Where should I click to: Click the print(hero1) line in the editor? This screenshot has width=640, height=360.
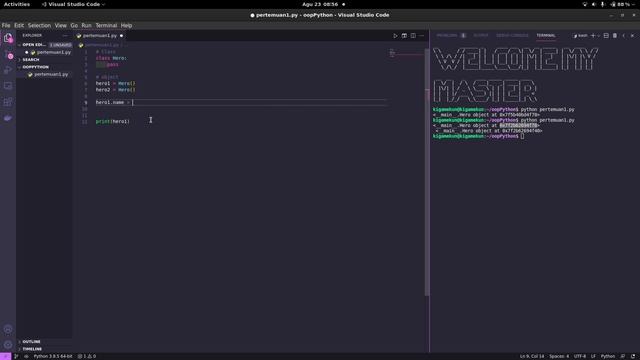click(x=113, y=122)
